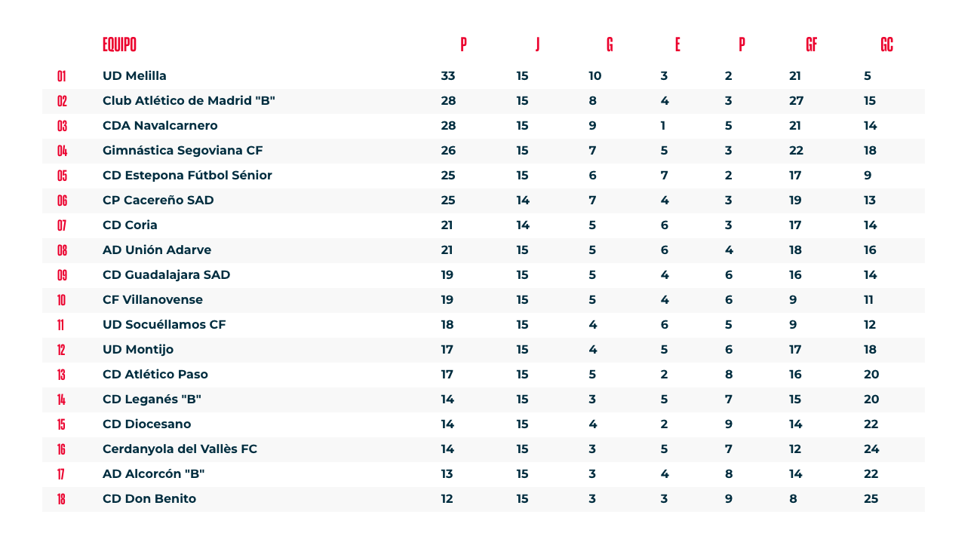Click CD Don Benito team name

149,499
